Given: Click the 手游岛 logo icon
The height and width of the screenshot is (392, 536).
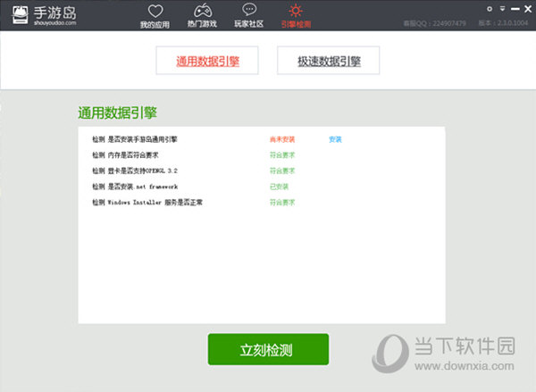Looking at the screenshot, I should [x=21, y=15].
